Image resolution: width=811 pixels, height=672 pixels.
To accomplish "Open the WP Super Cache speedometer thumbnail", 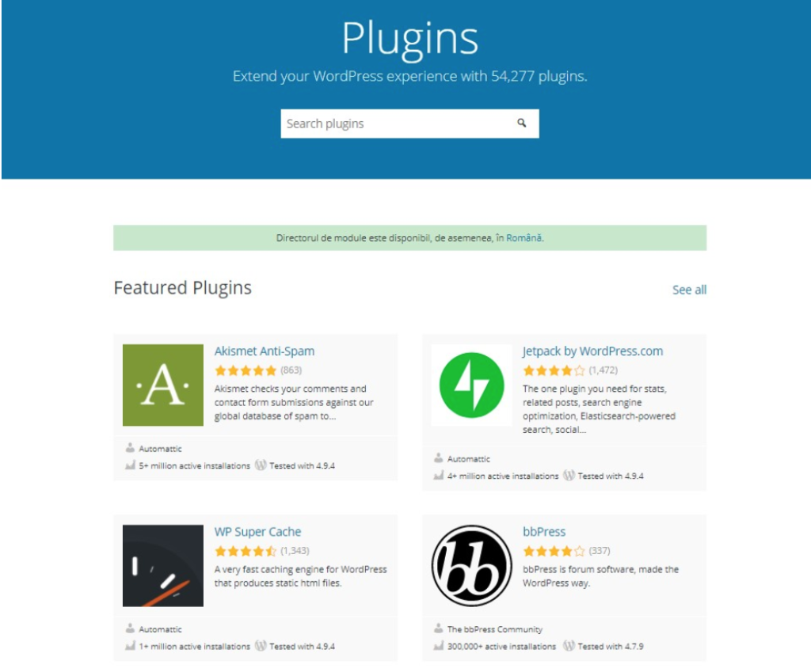I will pyautogui.click(x=163, y=565).
